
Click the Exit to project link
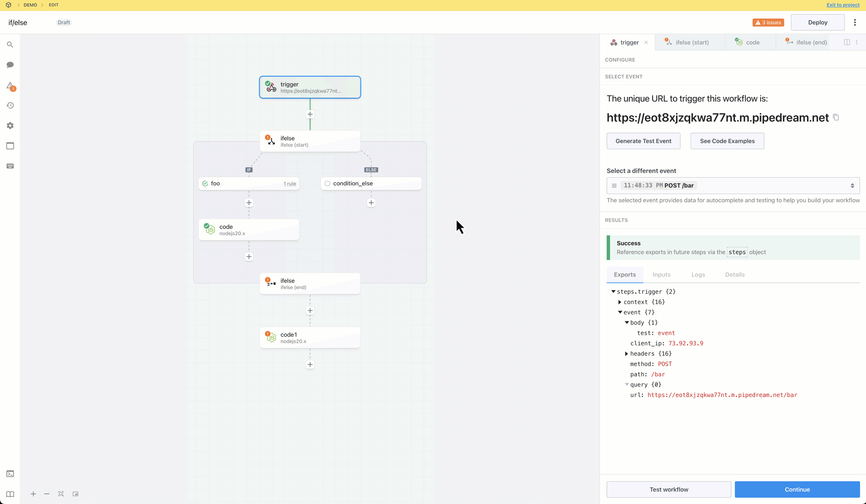click(843, 5)
